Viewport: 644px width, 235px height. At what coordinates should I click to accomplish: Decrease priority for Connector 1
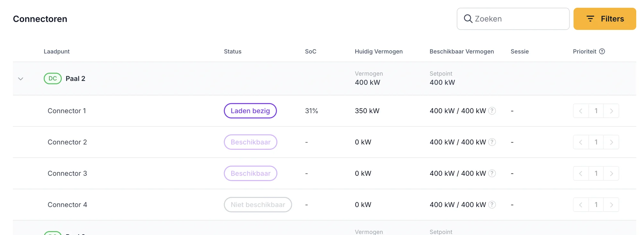click(581, 111)
